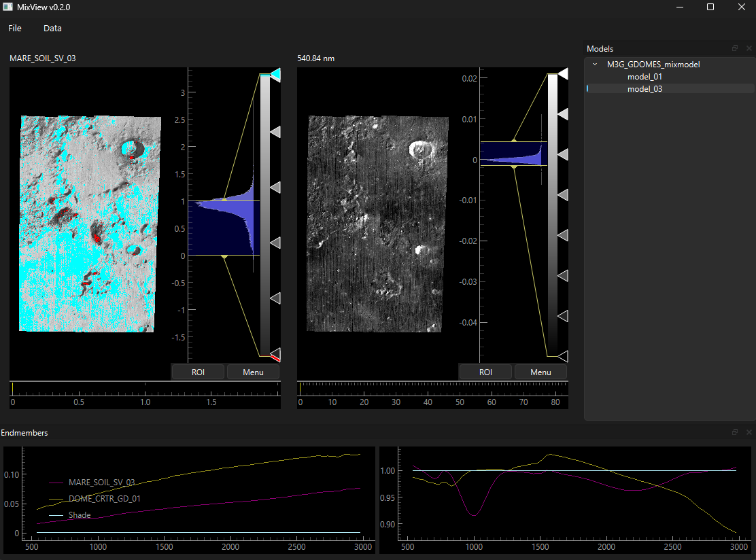Close the Endmembers dock panel
This screenshot has height=560, width=756.
[x=749, y=432]
